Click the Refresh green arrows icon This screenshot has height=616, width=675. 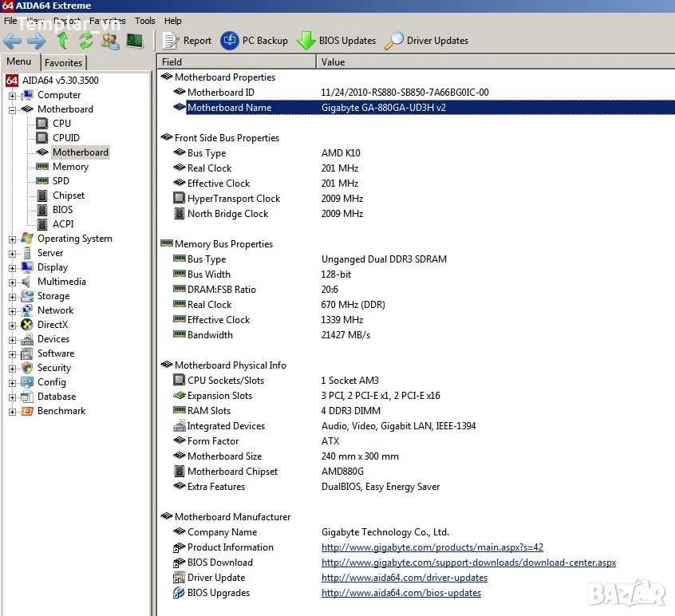pyautogui.click(x=86, y=41)
